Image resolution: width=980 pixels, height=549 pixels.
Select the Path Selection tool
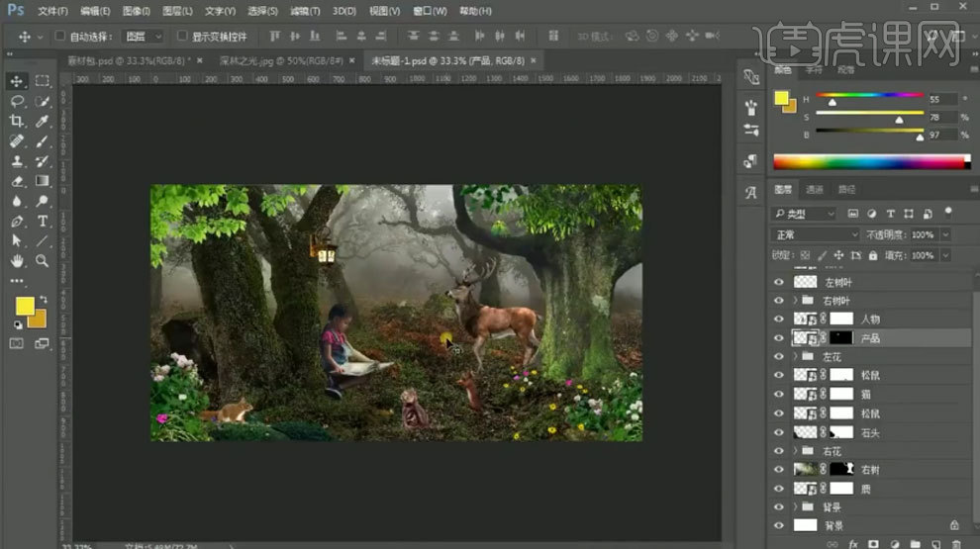(x=17, y=241)
